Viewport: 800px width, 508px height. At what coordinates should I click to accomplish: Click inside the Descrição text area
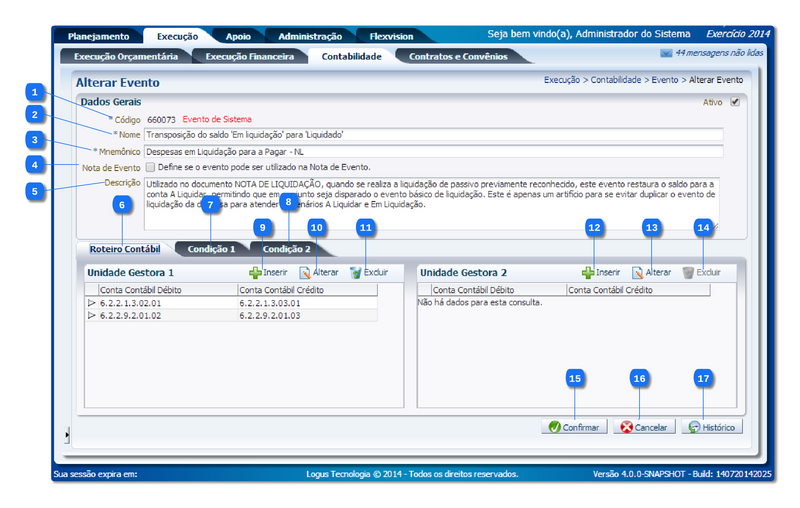432,204
